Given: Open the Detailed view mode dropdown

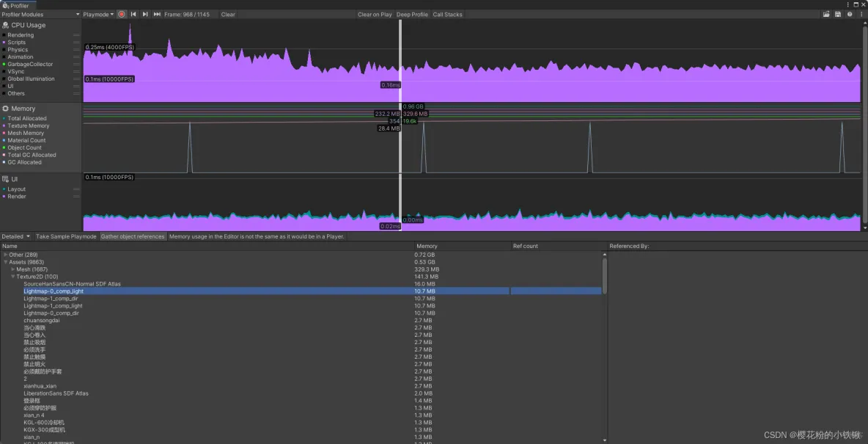Looking at the screenshot, I should [16, 236].
